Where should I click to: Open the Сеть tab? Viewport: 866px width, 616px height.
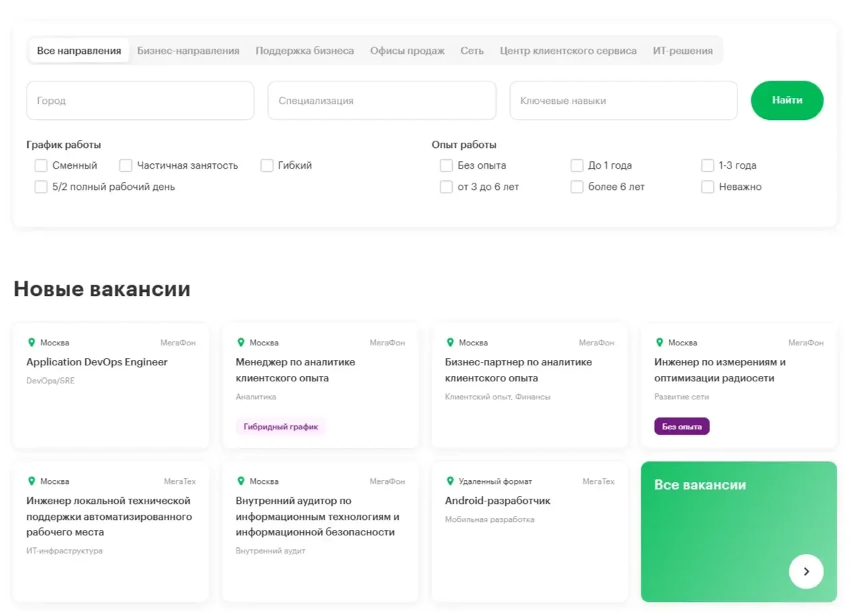point(472,51)
